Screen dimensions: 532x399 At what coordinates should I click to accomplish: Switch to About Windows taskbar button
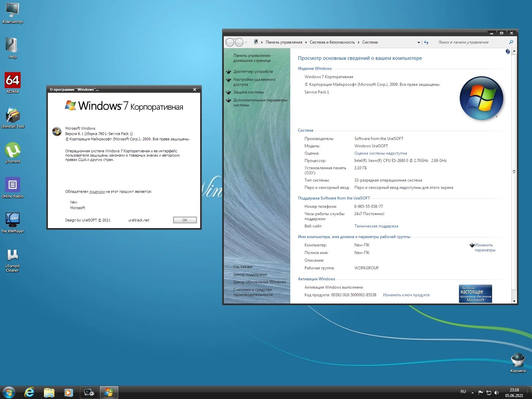click(x=109, y=392)
